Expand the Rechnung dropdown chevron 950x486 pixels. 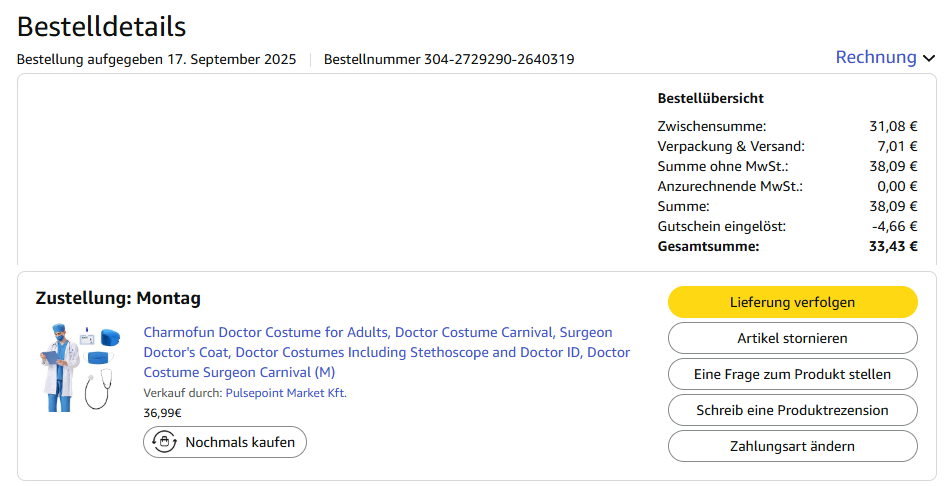pyautogui.click(x=930, y=58)
